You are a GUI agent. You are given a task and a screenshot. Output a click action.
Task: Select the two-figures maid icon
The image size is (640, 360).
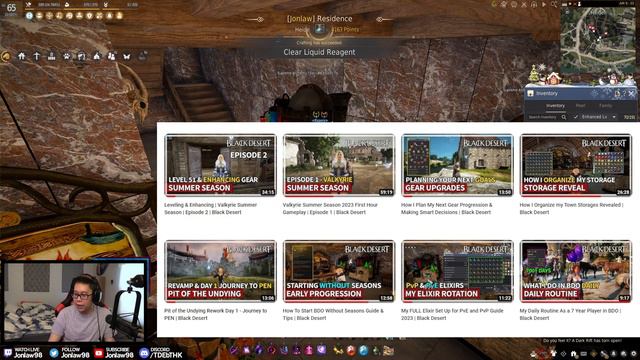click(111, 56)
